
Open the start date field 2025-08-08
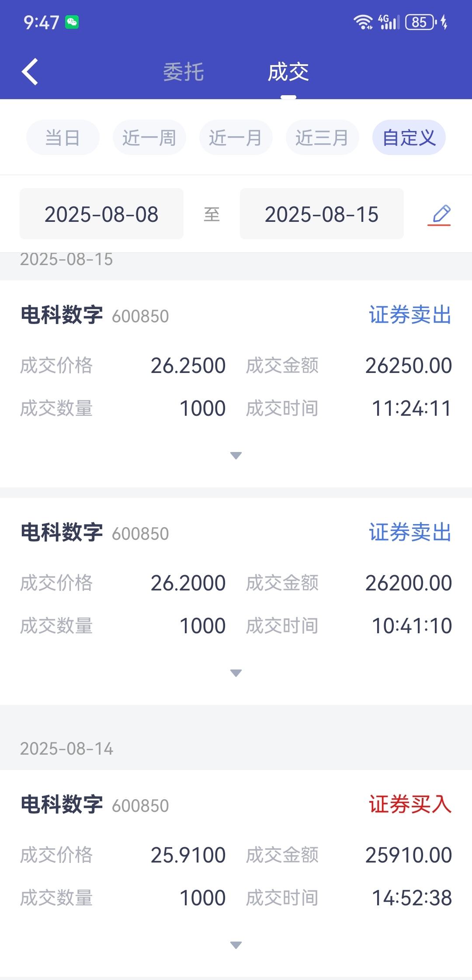(x=101, y=214)
